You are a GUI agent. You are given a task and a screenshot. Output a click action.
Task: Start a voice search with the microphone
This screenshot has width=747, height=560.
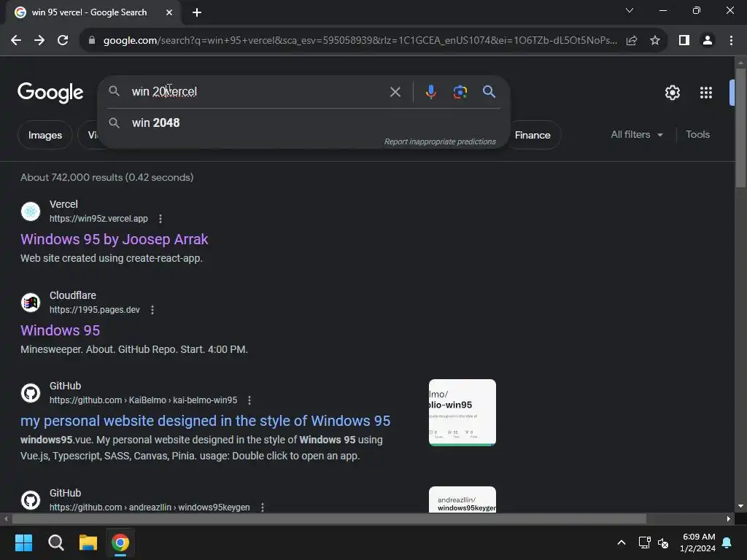[430, 91]
